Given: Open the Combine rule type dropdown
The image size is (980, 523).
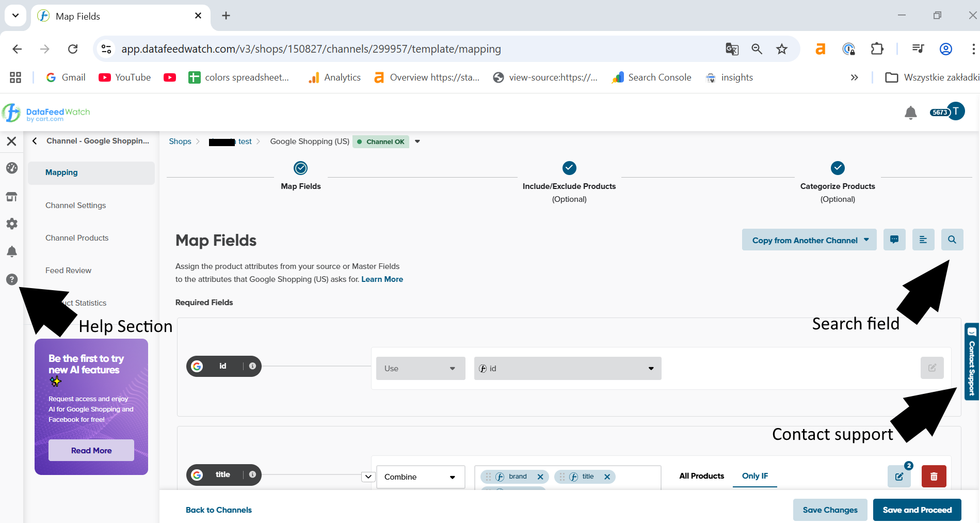Looking at the screenshot, I should [x=420, y=477].
